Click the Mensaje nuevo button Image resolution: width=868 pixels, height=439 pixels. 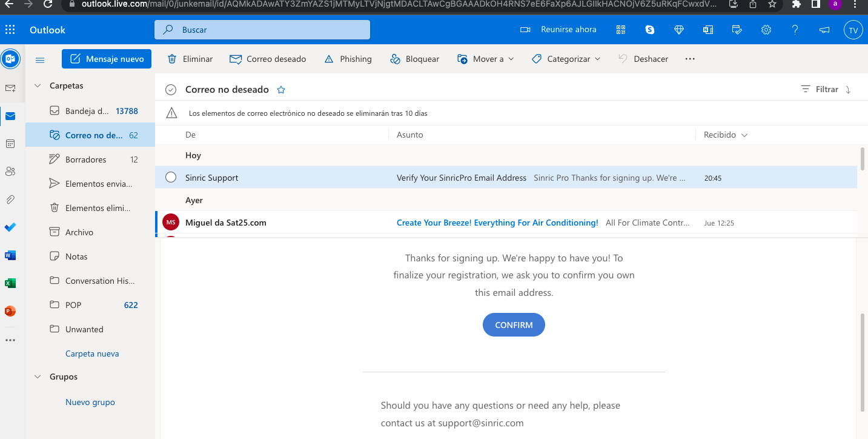pos(107,59)
